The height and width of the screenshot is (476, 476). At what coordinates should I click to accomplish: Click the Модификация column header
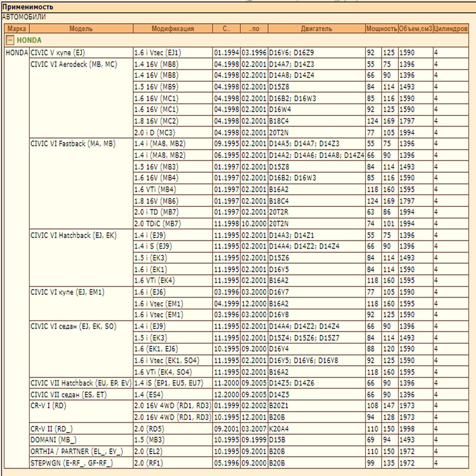173,29
